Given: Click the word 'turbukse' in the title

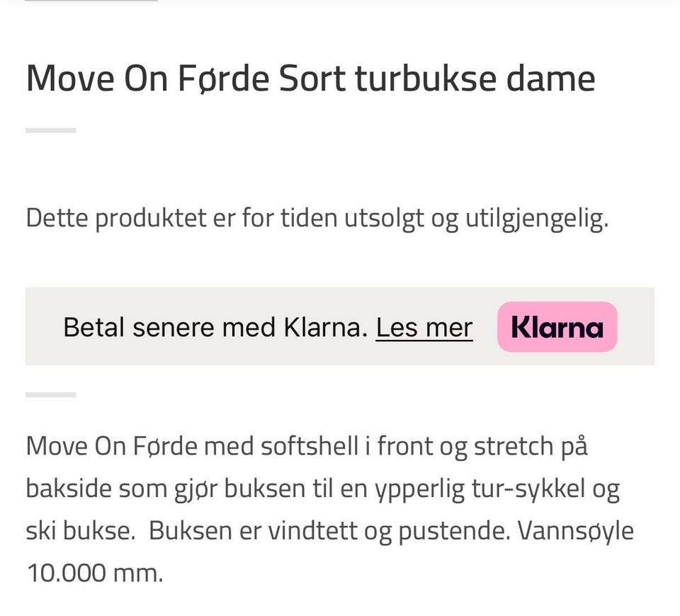Looking at the screenshot, I should (x=426, y=79).
